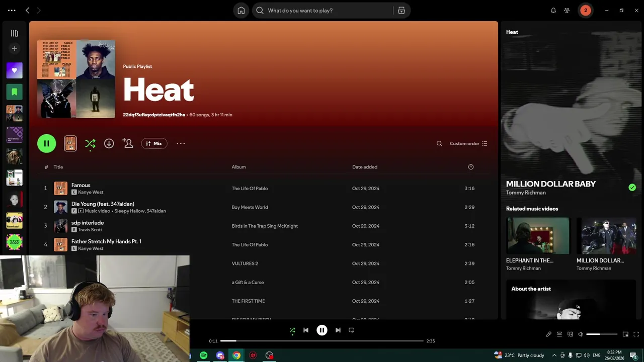Play the ELEPHANT IN THE... music video
Viewport: 644px width, 362px height.
[x=538, y=236]
